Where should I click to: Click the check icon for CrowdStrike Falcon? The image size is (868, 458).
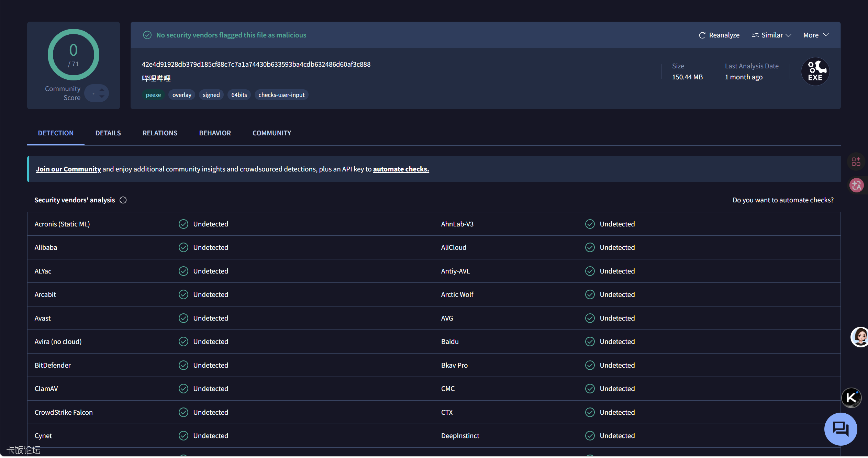click(183, 412)
